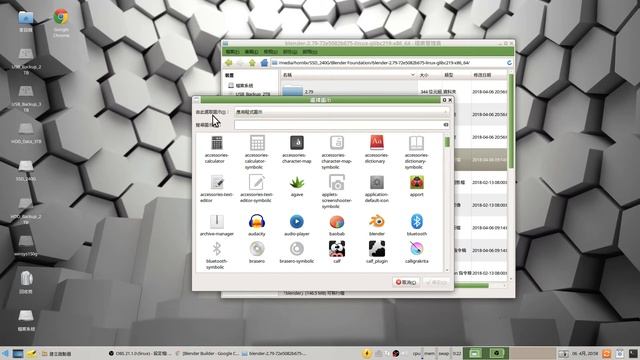Select the audacity headphones icon
The height and width of the screenshot is (360, 640).
point(257,222)
